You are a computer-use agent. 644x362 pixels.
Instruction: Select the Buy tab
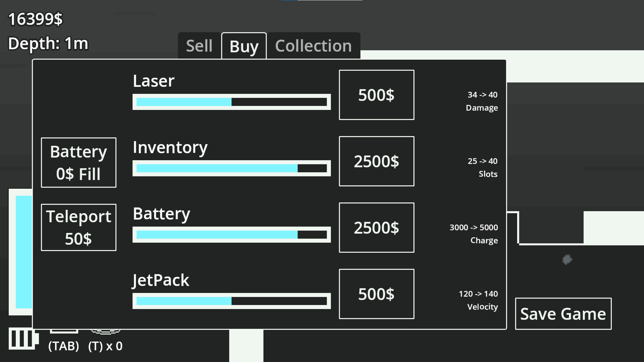tap(244, 46)
